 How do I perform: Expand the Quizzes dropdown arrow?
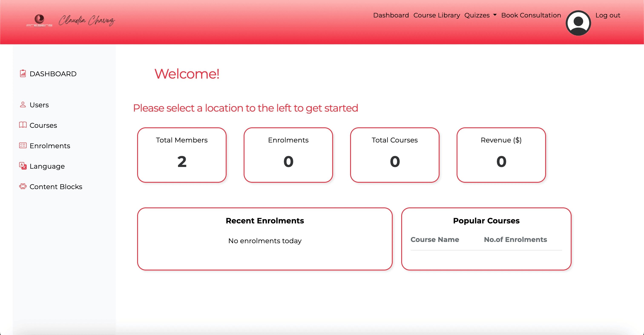coord(495,15)
